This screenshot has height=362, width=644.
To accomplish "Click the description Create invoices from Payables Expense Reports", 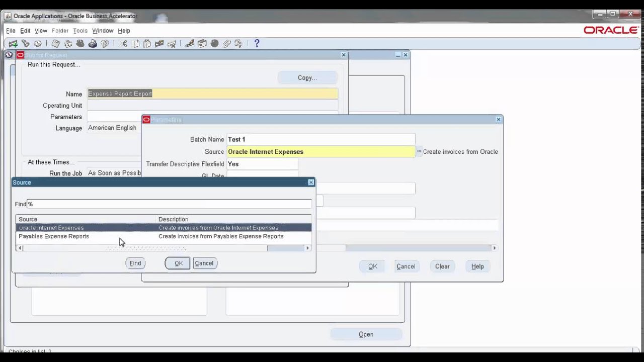I will click(221, 236).
